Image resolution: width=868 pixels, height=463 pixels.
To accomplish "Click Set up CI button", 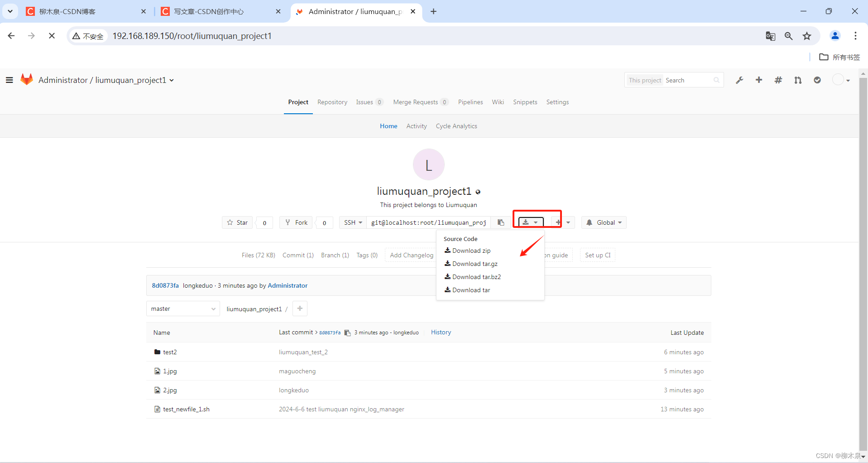I will 598,255.
